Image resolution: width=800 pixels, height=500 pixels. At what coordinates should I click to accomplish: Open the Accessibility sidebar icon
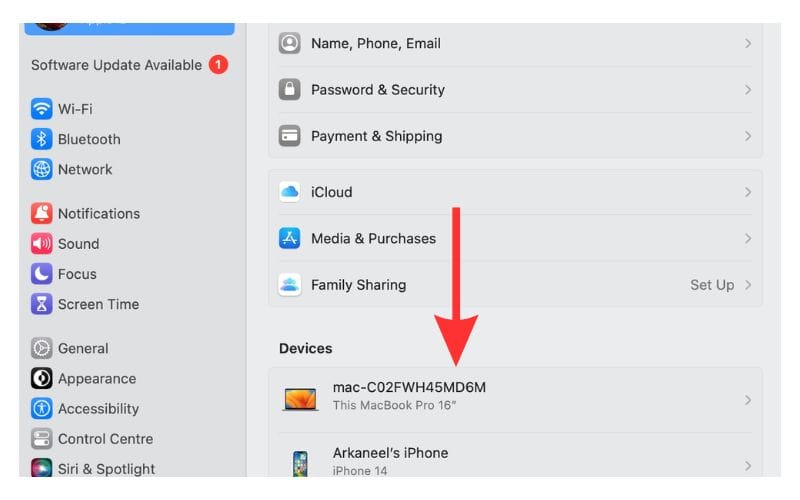pos(42,408)
